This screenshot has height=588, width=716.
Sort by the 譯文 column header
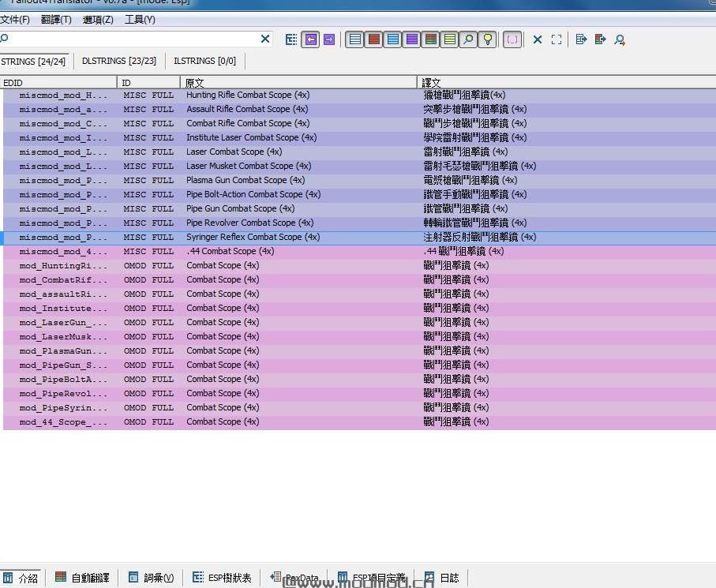click(x=567, y=83)
